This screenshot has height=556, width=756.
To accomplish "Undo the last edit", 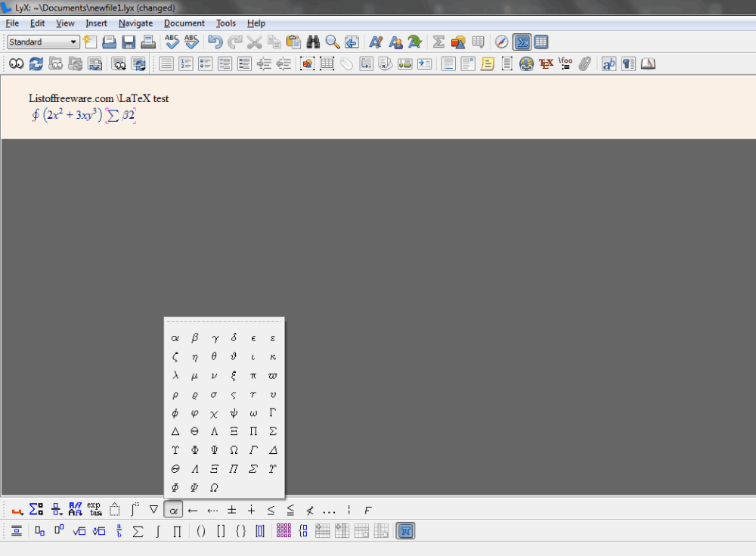I will [x=215, y=42].
